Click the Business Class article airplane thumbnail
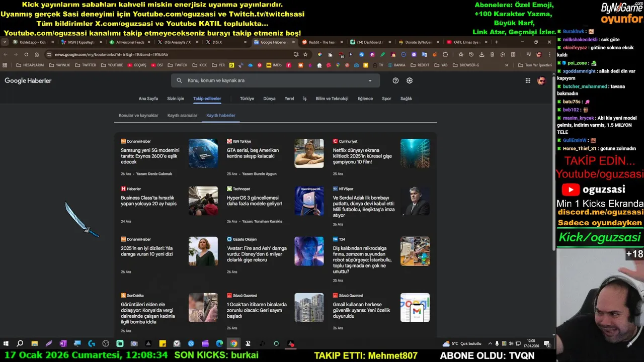The height and width of the screenshot is (362, 644). [203, 201]
